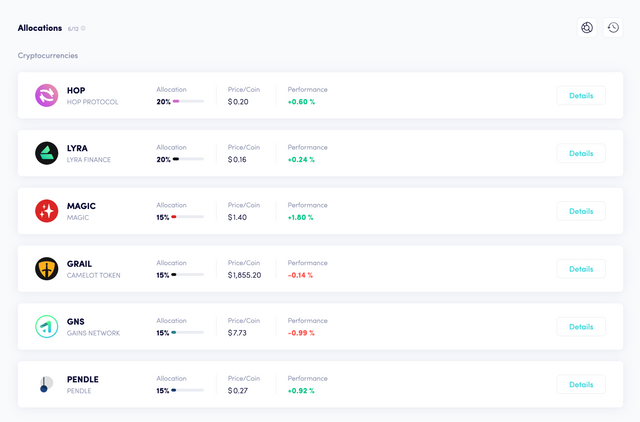Click the HOP ticker name

(76, 90)
